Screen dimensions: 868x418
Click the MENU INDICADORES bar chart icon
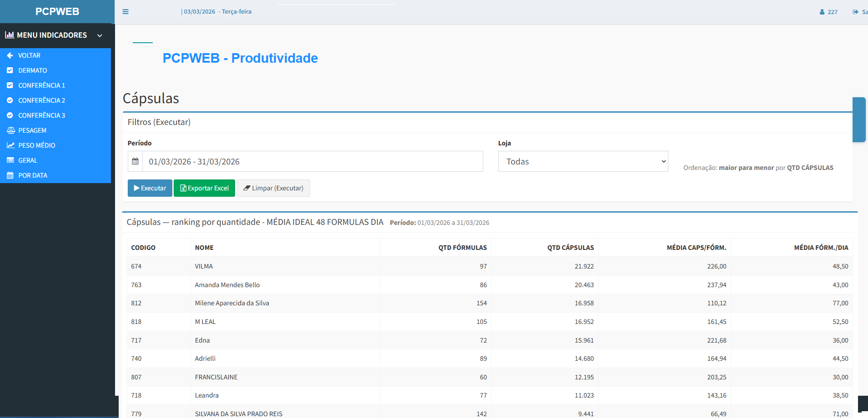(10, 35)
